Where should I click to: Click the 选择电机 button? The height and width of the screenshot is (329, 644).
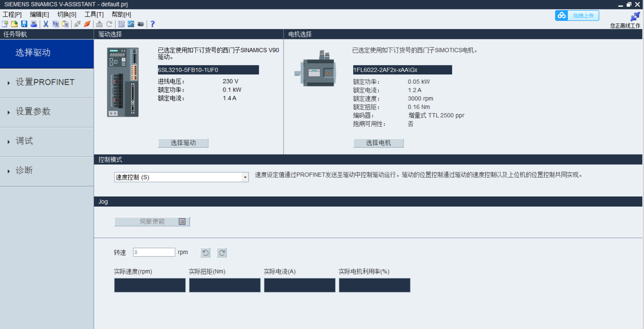pos(378,143)
